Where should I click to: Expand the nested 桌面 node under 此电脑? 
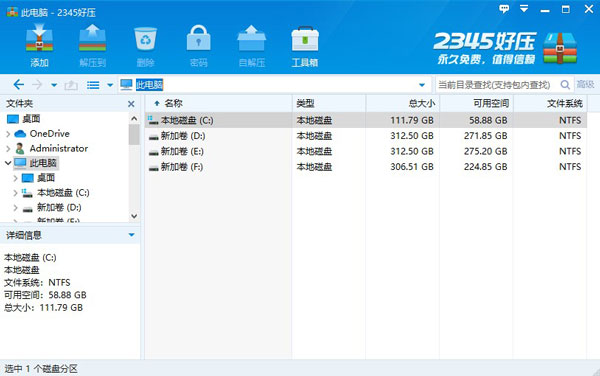(15, 178)
